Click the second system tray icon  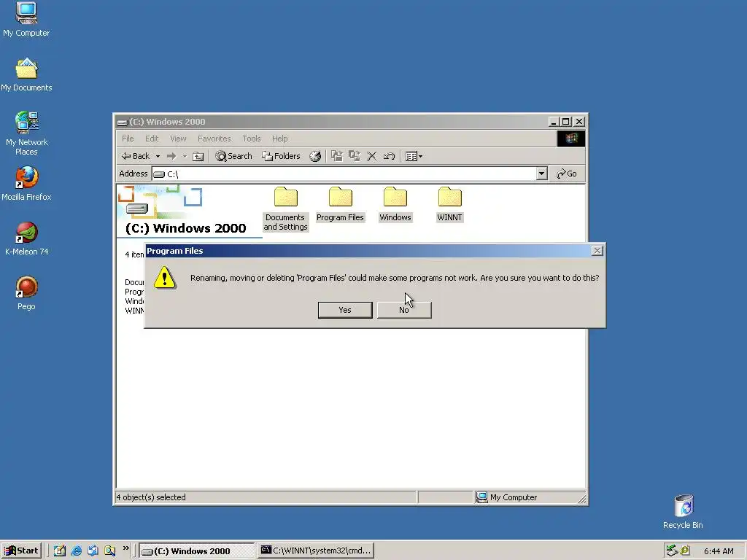click(685, 551)
